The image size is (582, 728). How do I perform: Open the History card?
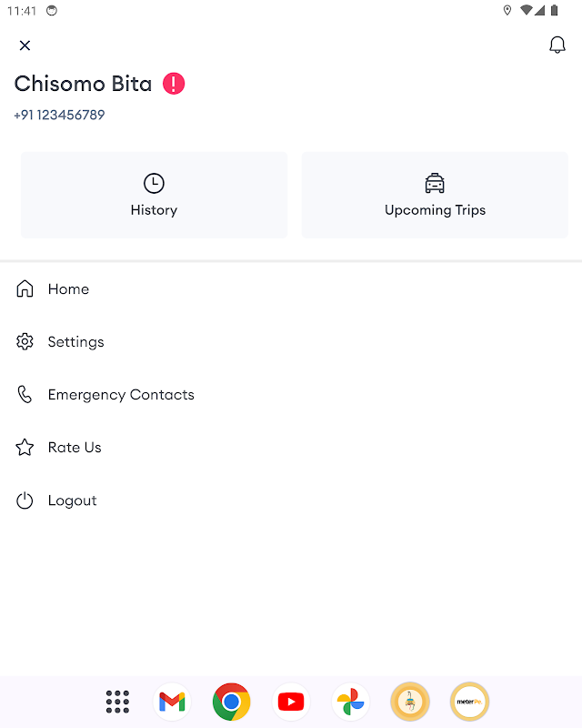(x=154, y=195)
